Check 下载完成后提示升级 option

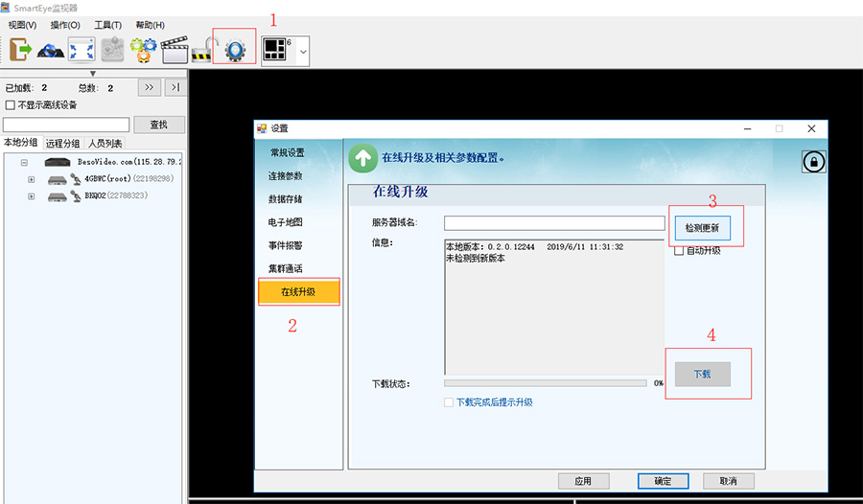pyautogui.click(x=449, y=402)
